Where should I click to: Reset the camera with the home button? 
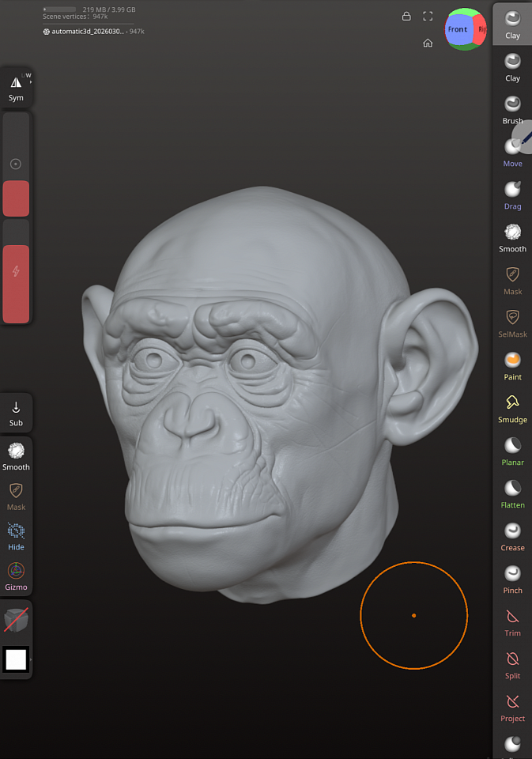428,43
